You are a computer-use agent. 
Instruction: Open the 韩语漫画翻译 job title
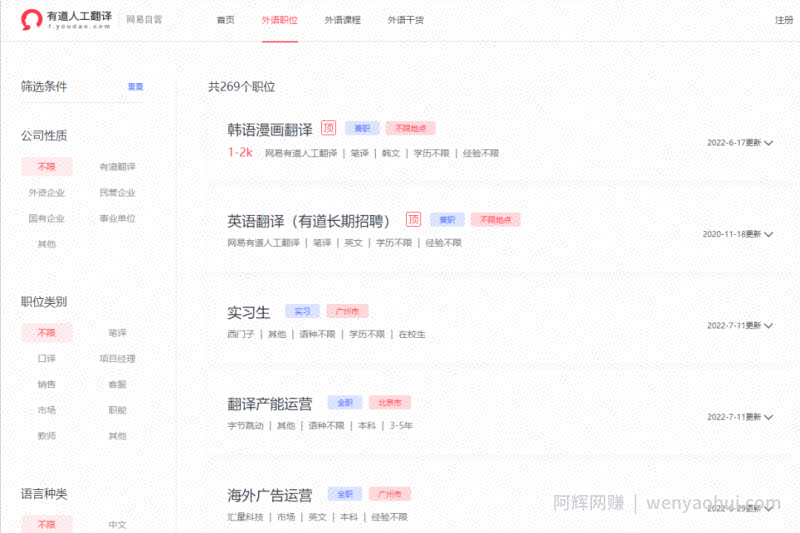tap(270, 130)
